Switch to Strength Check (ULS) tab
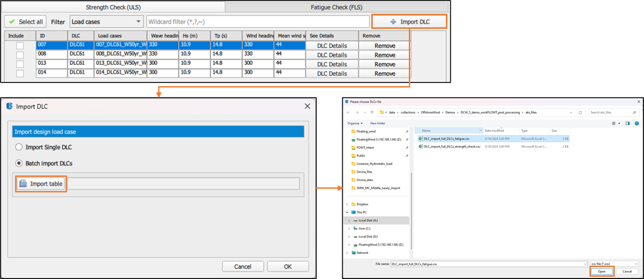The height and width of the screenshot is (279, 644). click(114, 7)
